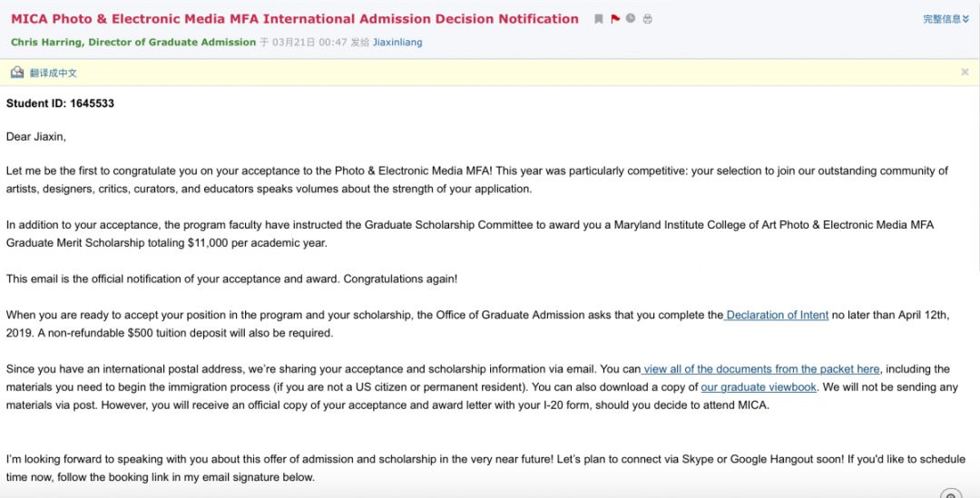Viewport: 980px width, 498px height.
Task: Click the double chevron next to 完整信息
Action: click(x=965, y=19)
